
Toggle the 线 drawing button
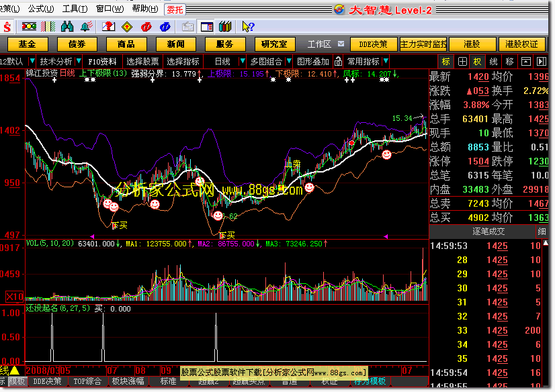493,62
